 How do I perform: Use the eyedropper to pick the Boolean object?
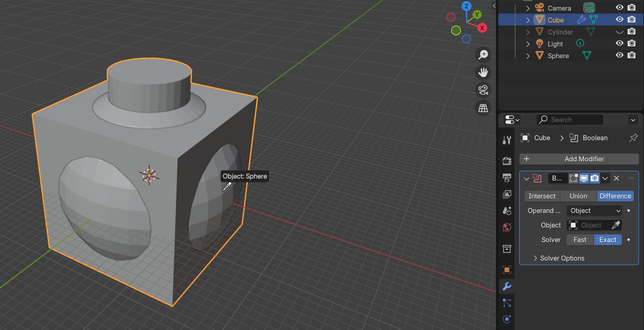point(616,225)
